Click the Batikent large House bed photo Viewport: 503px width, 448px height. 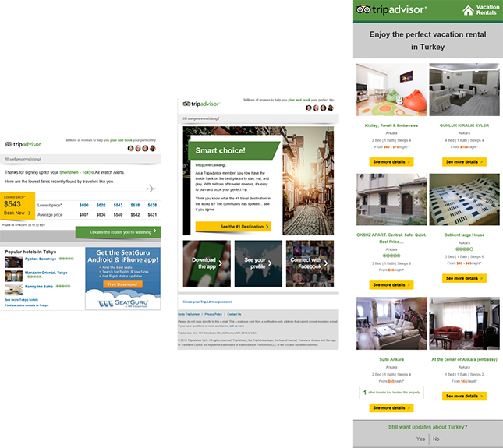coord(464,199)
